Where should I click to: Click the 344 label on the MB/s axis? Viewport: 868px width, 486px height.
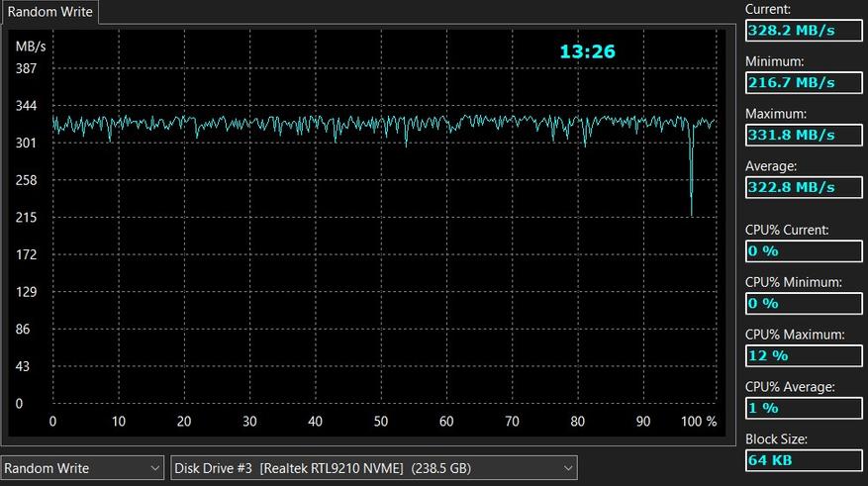26,106
